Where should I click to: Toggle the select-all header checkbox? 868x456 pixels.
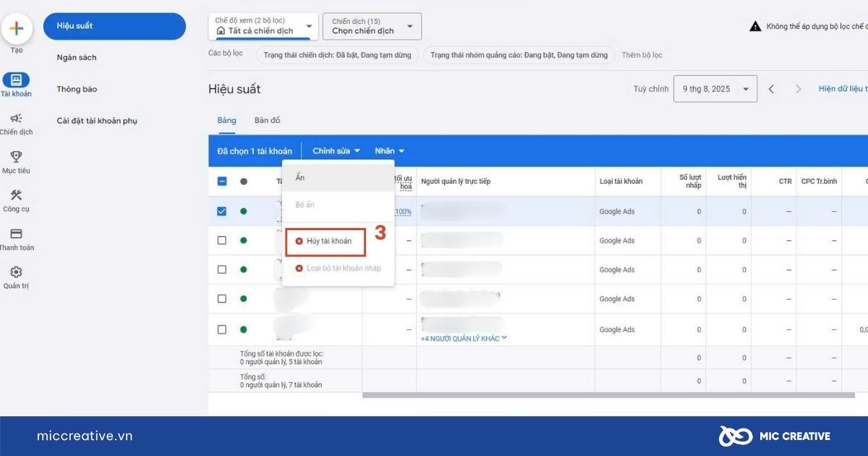pyautogui.click(x=222, y=182)
